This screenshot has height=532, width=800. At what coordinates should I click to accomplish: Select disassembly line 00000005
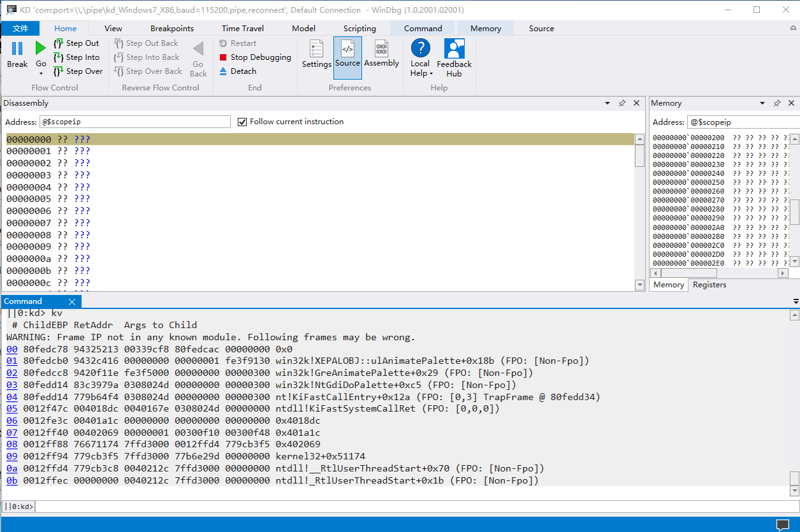tap(320, 199)
